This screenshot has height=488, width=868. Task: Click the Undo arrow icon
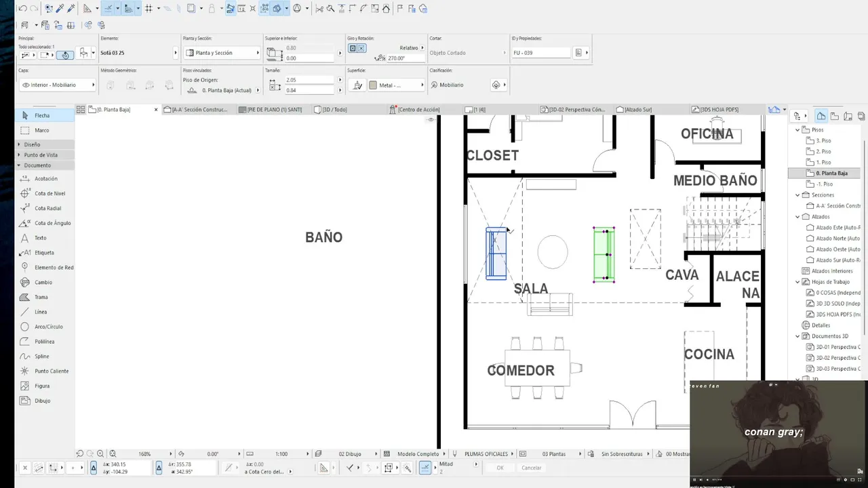(22, 9)
